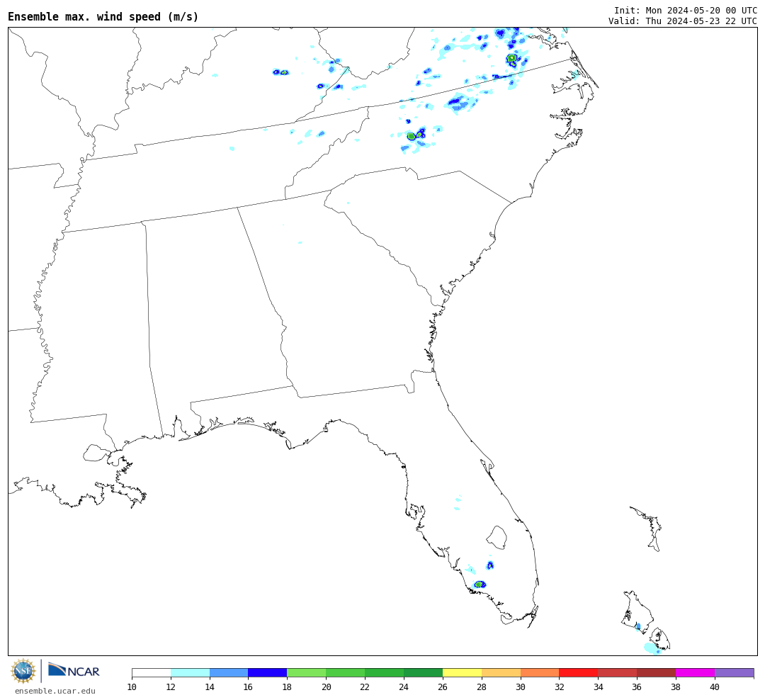This screenshot has width=765, height=700.
Task: Click the colorbar tick label '10'
Action: (x=132, y=687)
